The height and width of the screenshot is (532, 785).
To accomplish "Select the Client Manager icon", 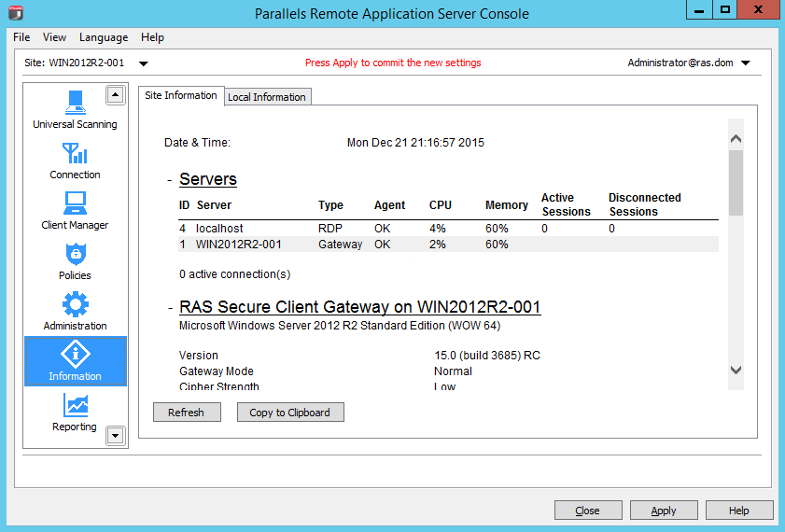I will pyautogui.click(x=75, y=211).
